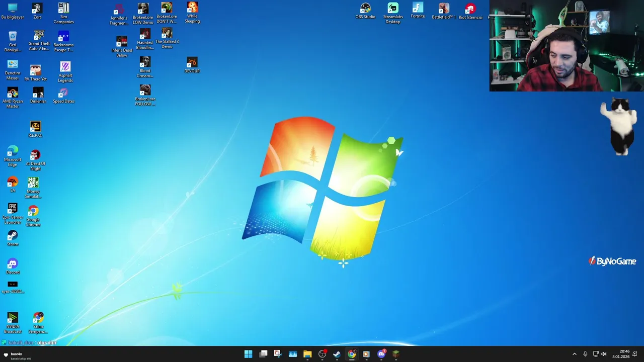Select the Inferis Dead Below shortcut

point(122,47)
